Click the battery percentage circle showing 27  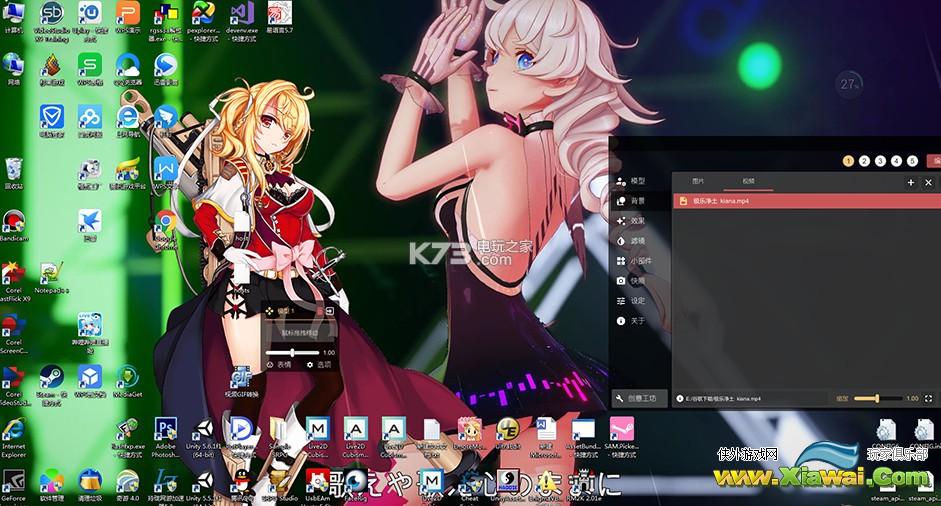click(x=850, y=84)
